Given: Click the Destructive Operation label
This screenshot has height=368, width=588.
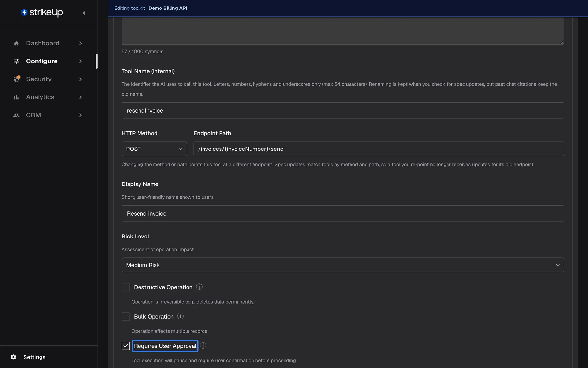Looking at the screenshot, I should [163, 287].
